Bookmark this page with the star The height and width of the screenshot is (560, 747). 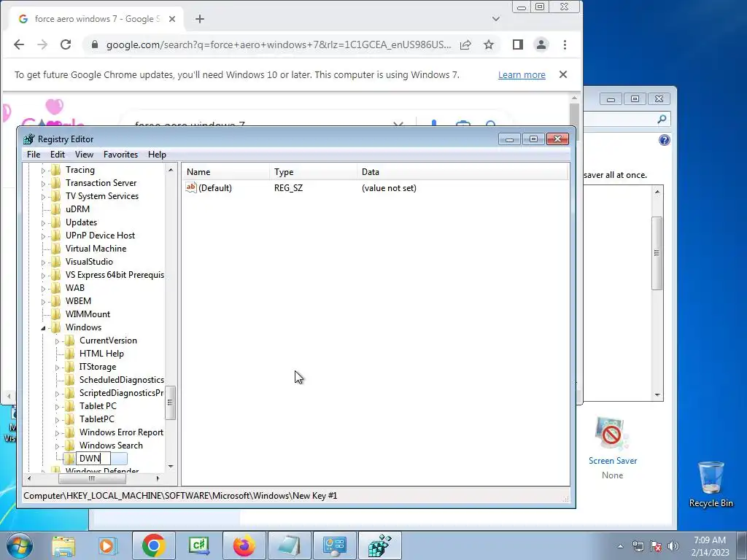pos(489,44)
